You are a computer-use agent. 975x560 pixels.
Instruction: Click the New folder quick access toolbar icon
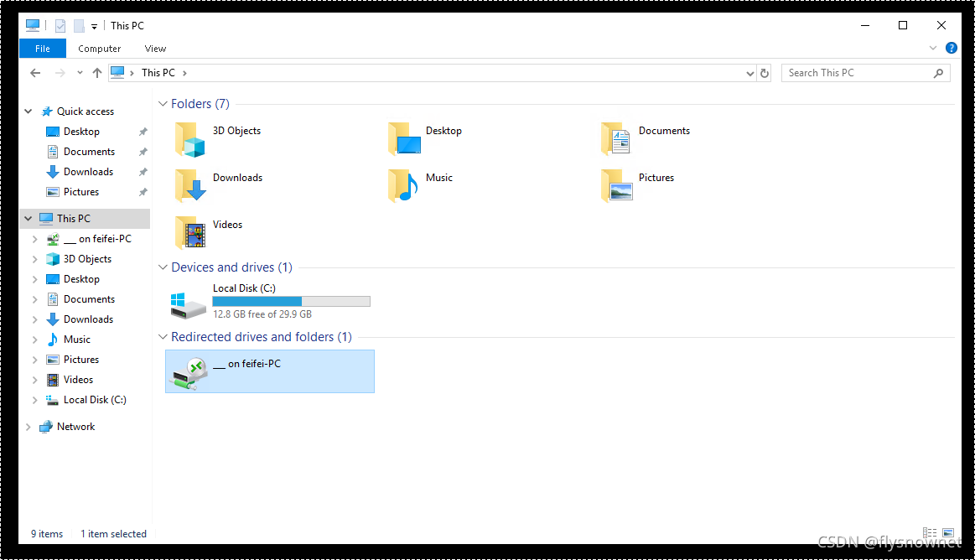coord(79,26)
